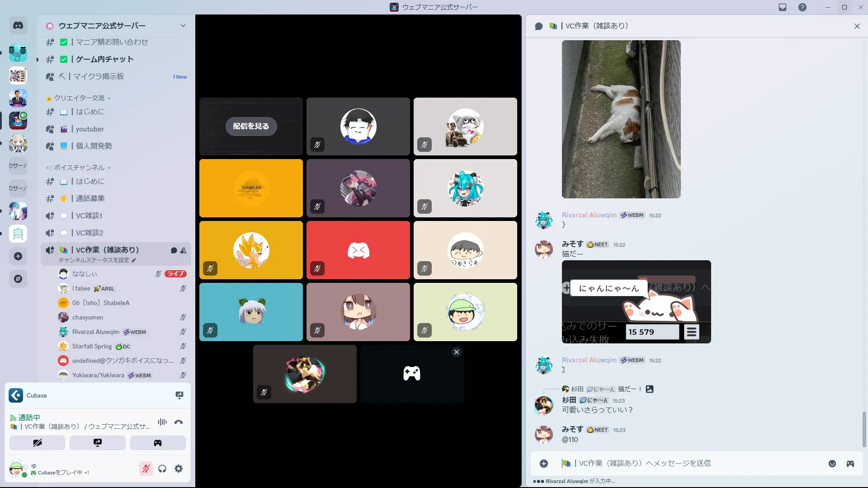The height and width of the screenshot is (488, 868).
Task: Click the 配信を見る watch stream button
Action: click(x=251, y=126)
